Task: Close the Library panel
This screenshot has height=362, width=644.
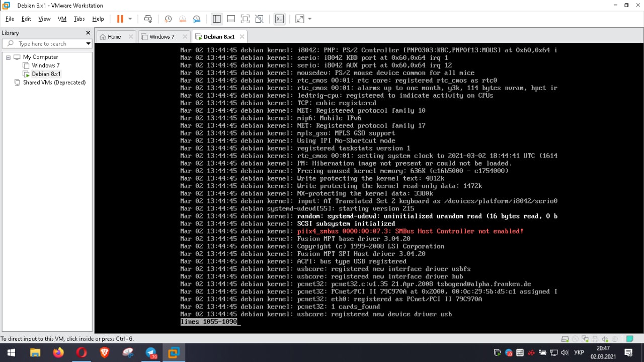Action: pos(88,33)
